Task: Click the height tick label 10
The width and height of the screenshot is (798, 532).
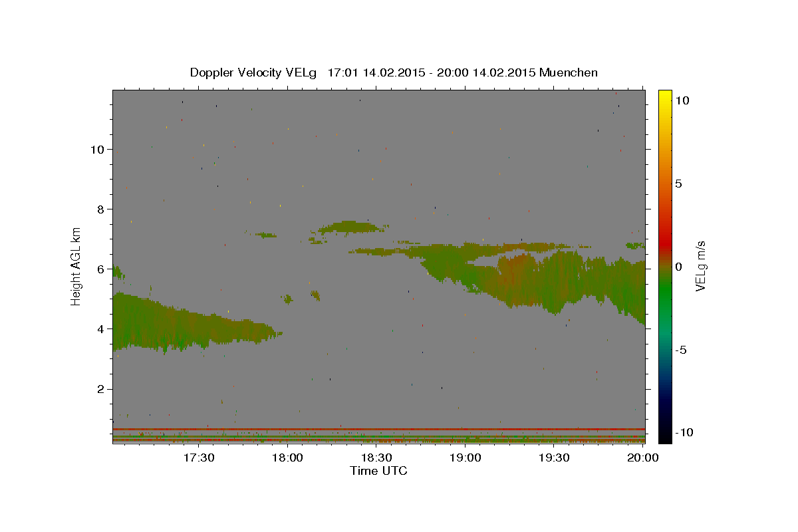Action: tap(96, 150)
